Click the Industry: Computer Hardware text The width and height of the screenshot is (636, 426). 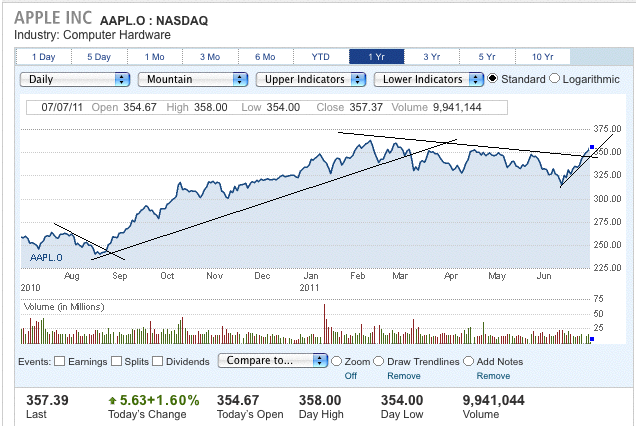coord(92,35)
